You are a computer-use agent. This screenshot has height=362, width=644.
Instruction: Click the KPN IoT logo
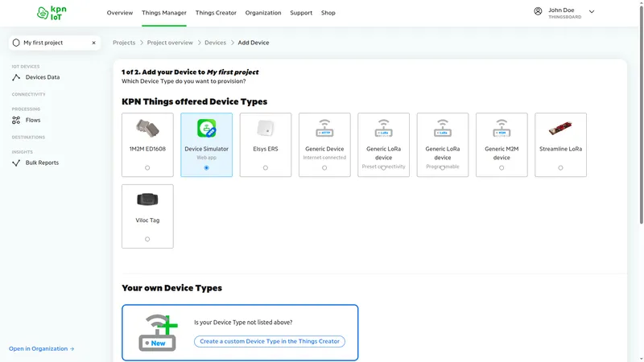tap(52, 13)
